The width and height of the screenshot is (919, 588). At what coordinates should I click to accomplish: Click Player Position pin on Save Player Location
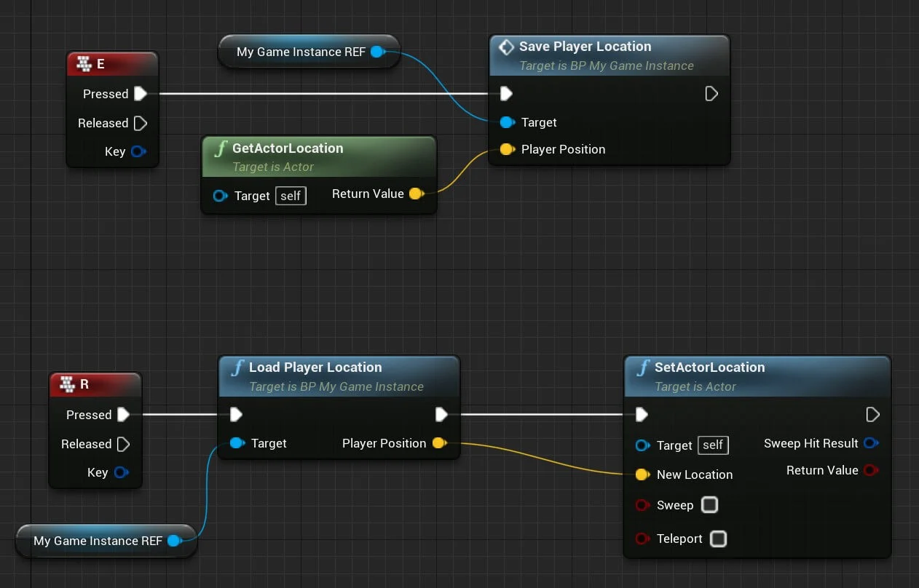coord(507,149)
